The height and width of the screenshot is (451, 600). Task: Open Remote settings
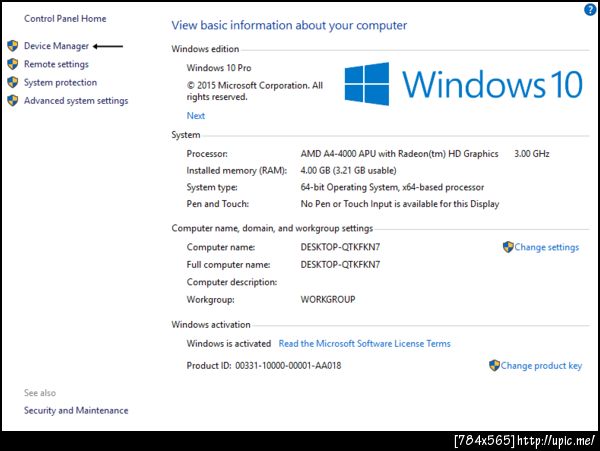(56, 64)
